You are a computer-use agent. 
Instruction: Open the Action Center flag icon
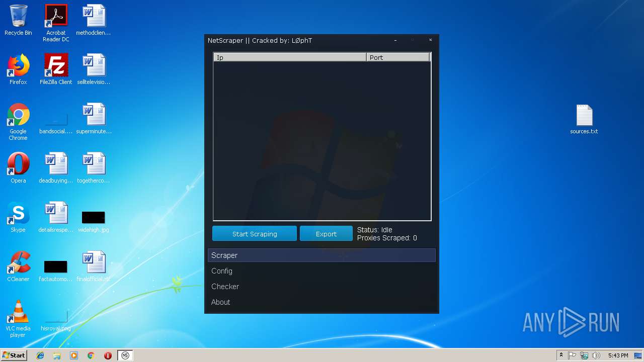pos(572,355)
